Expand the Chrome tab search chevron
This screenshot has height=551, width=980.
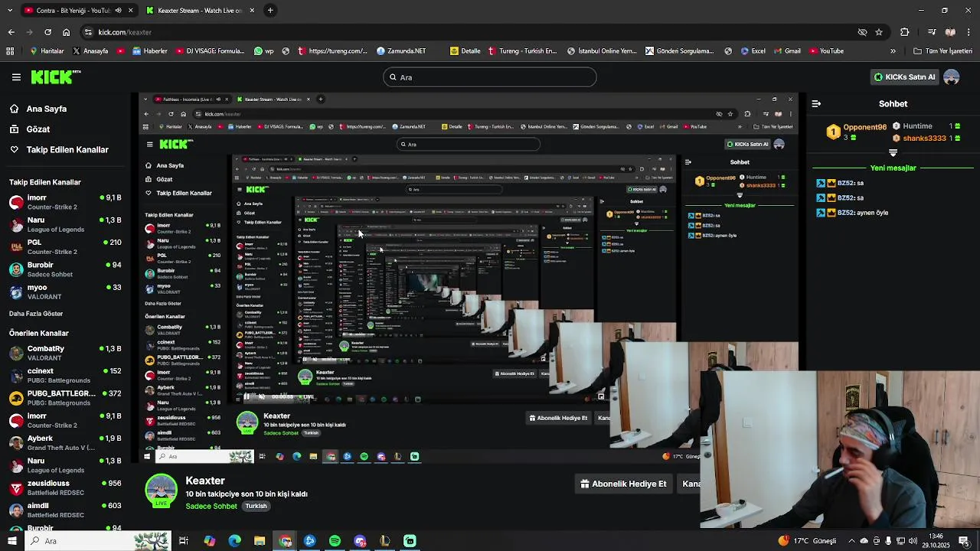click(x=10, y=11)
